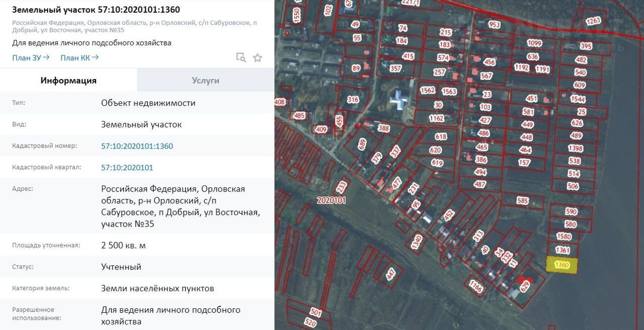The height and width of the screenshot is (330, 644).
Task: Select parcel 1398 on the map
Action: click(x=576, y=149)
